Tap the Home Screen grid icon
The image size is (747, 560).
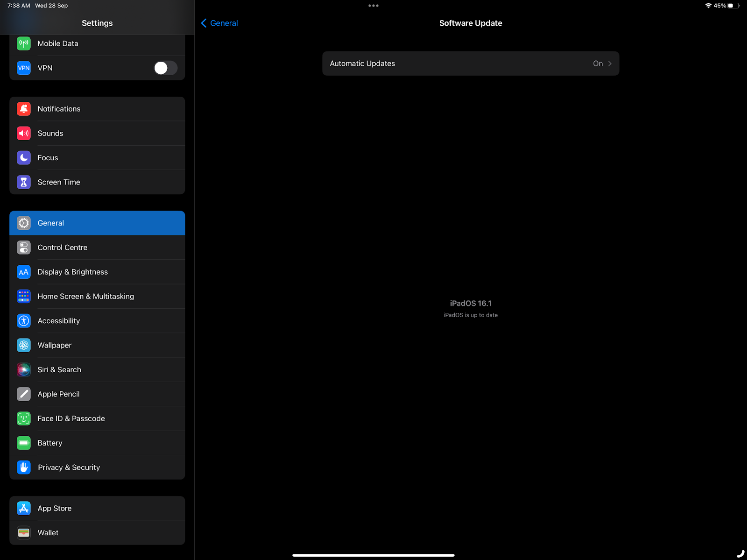point(24,297)
